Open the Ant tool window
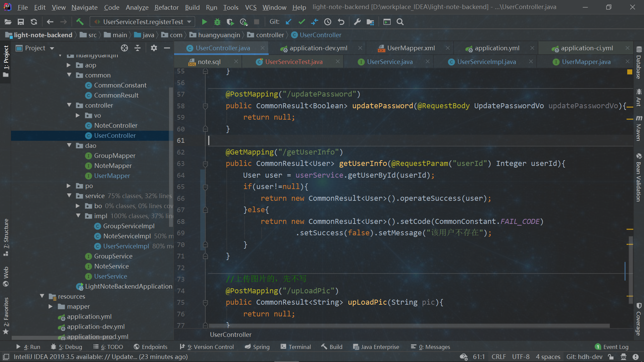Screen dimensions: 644x362 639,98
